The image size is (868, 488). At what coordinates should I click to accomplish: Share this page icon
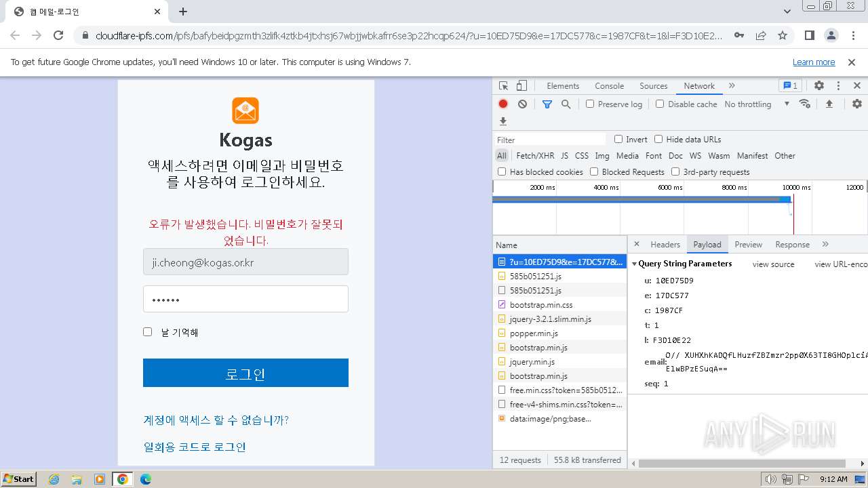[761, 35]
